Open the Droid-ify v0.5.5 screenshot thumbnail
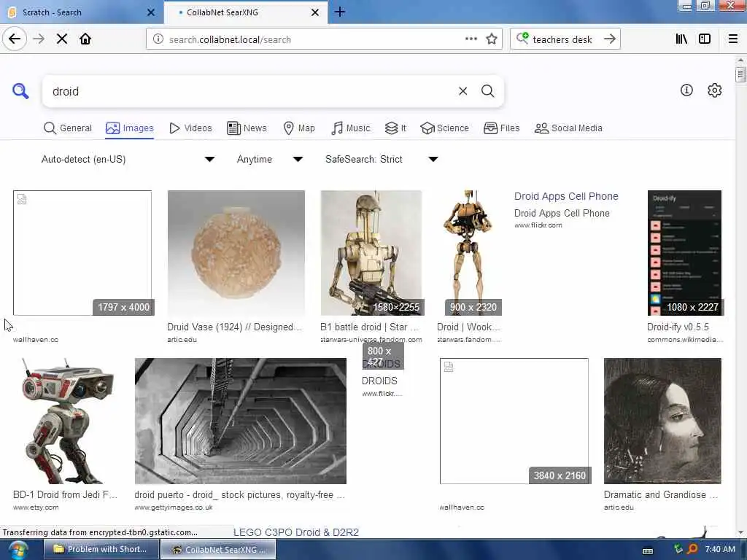 [684, 253]
